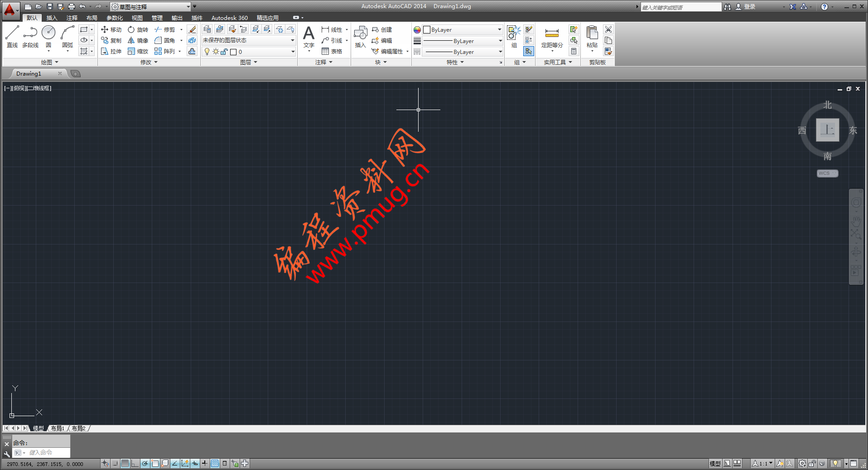Toggle layer freeze sun icon
This screenshot has height=470, width=868.
coord(216,52)
